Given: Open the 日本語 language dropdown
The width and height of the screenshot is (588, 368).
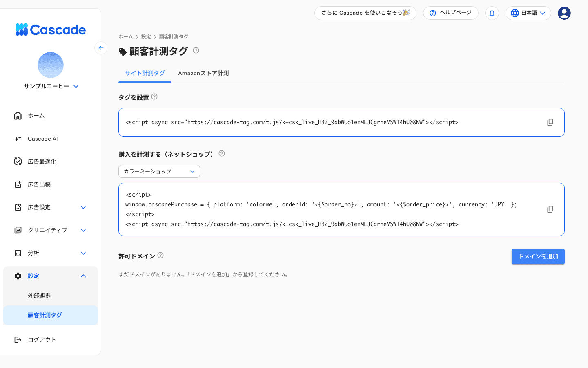Looking at the screenshot, I should click(x=528, y=13).
